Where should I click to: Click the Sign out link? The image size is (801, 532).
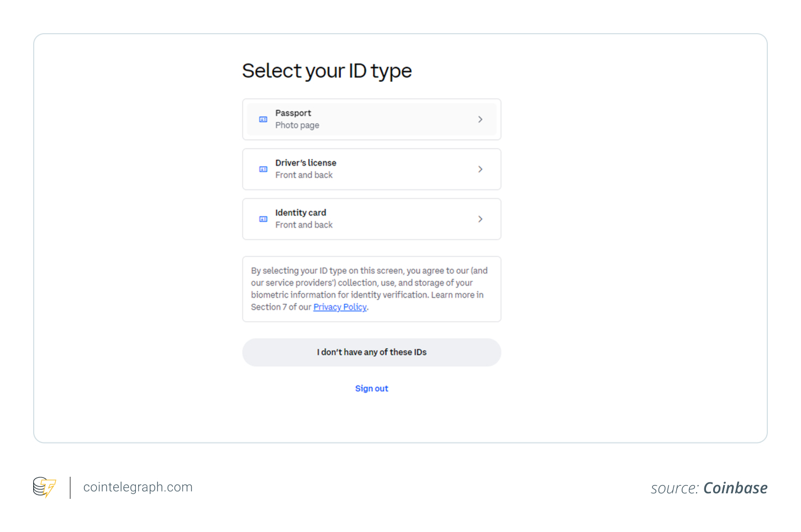[x=371, y=388]
